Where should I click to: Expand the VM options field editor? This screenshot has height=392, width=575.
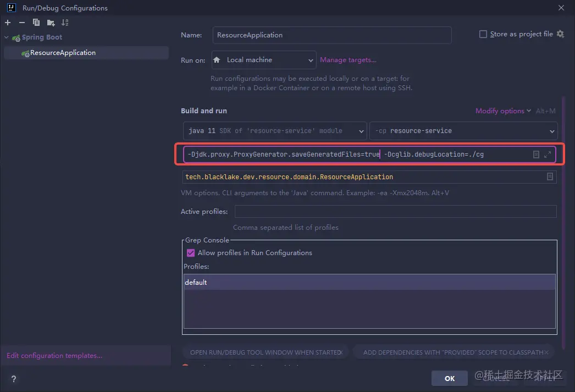[548, 154]
